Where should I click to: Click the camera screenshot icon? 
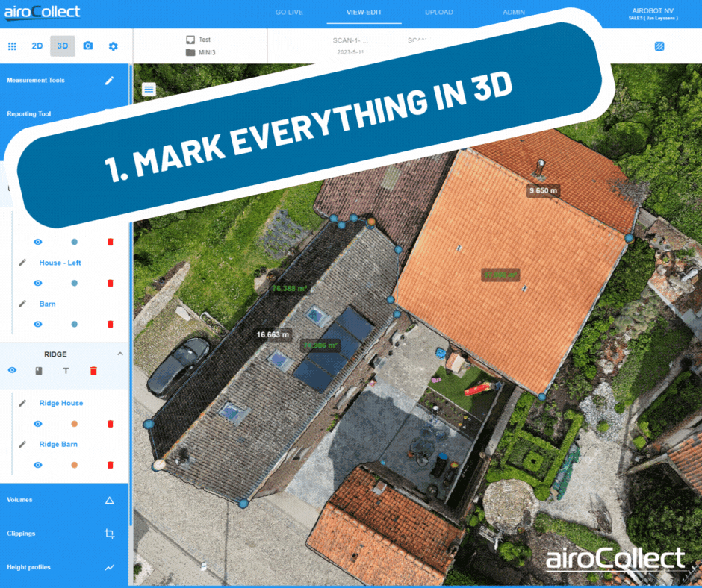click(x=88, y=46)
